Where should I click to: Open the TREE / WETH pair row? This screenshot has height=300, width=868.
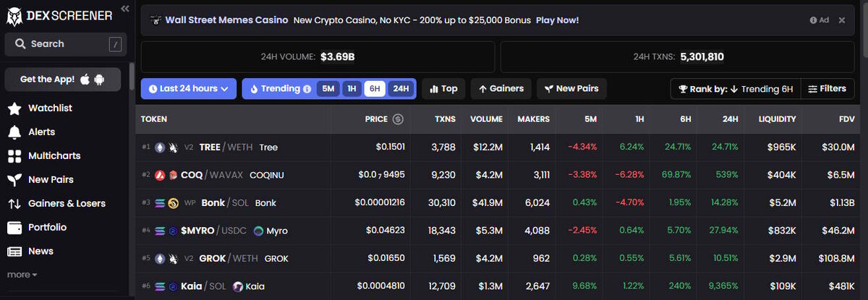(x=498, y=147)
